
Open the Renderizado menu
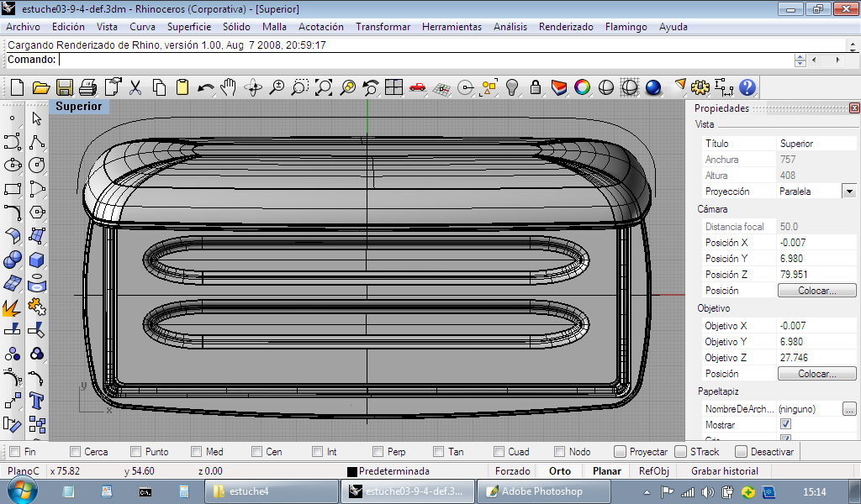565,27
